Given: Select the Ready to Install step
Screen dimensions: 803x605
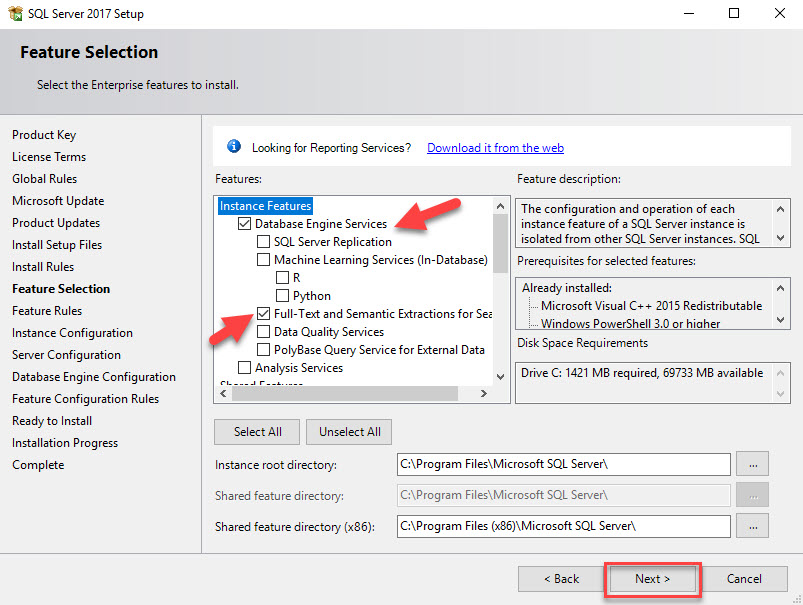Looking at the screenshot, I should coord(52,421).
